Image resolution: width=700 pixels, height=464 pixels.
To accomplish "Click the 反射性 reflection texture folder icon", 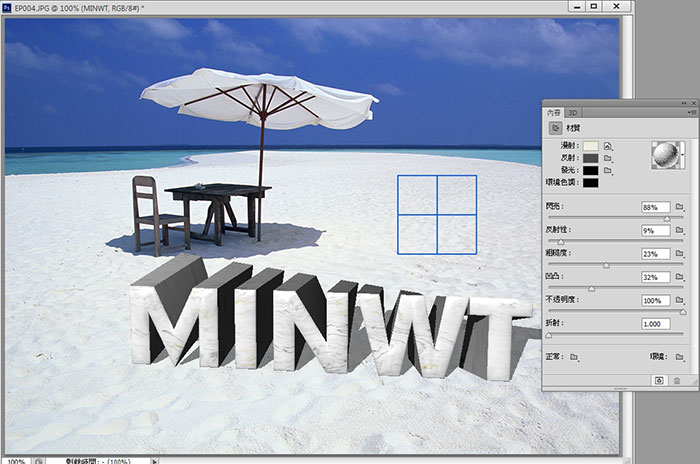I will (679, 230).
